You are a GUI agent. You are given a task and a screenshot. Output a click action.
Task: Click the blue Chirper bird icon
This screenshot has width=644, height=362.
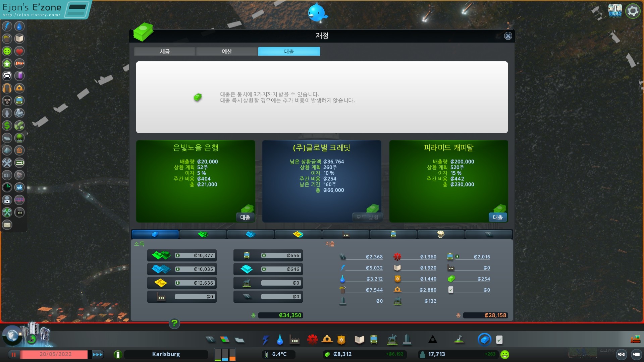point(317,13)
